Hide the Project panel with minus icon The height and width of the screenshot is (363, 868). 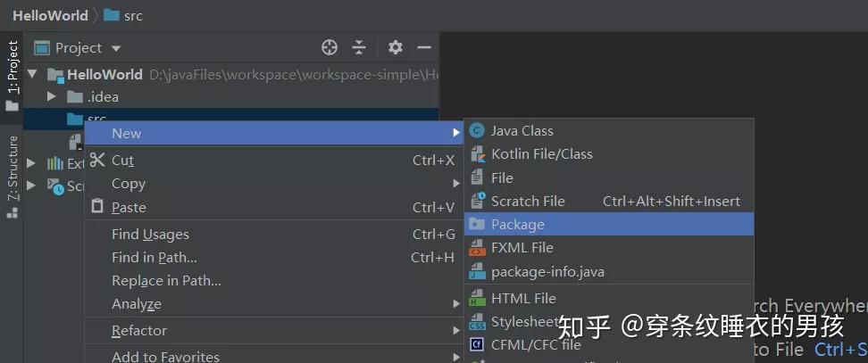(x=424, y=48)
